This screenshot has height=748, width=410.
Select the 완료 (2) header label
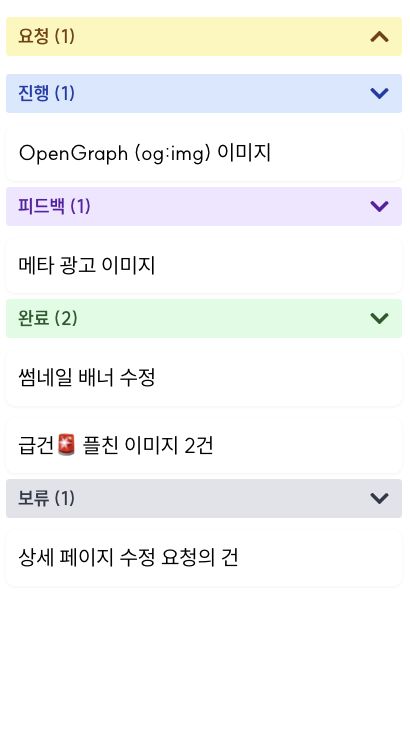47,318
